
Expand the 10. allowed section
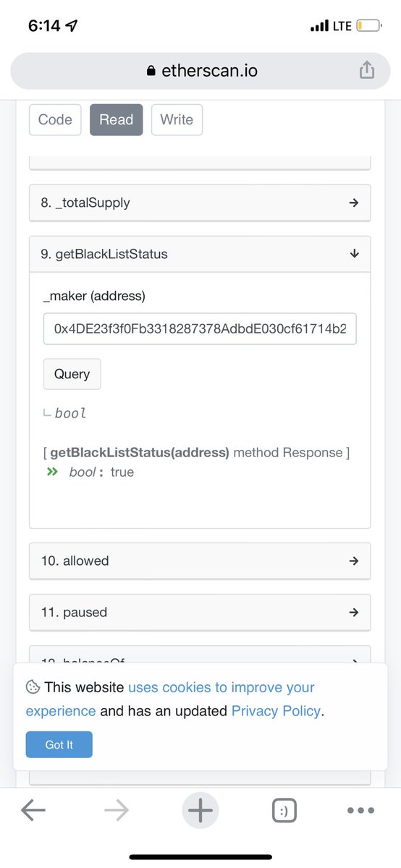(200, 561)
